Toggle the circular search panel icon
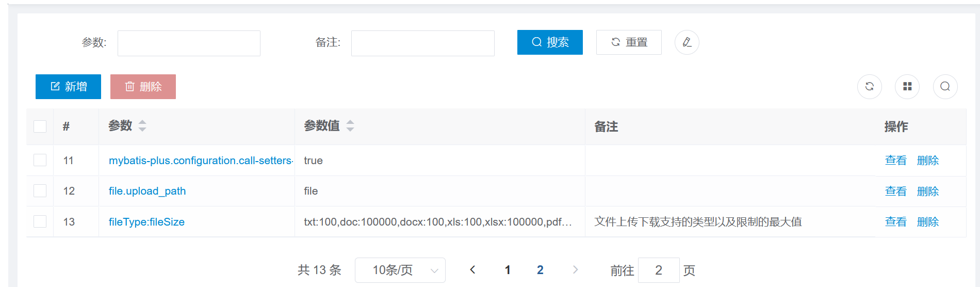980x287 pixels. 945,87
